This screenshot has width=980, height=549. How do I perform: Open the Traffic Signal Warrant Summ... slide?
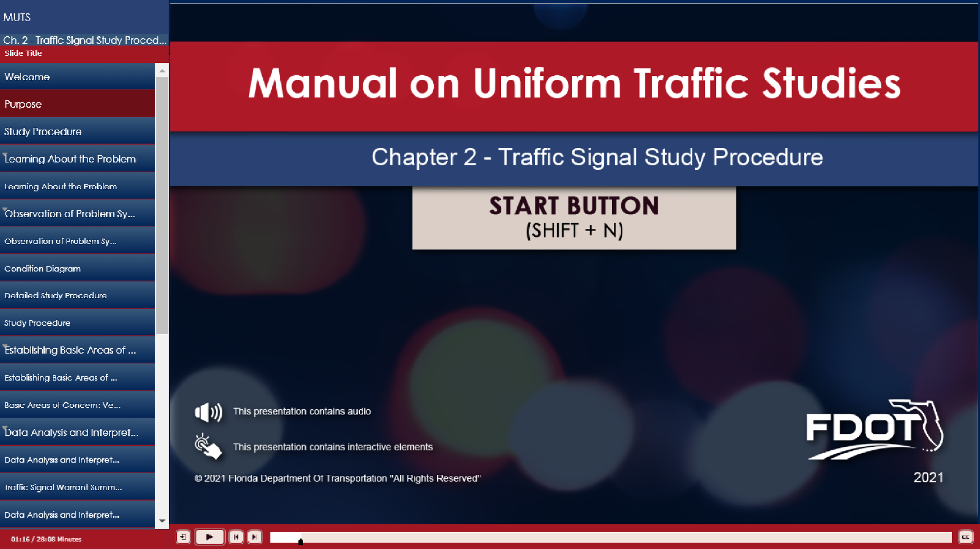[x=78, y=487]
